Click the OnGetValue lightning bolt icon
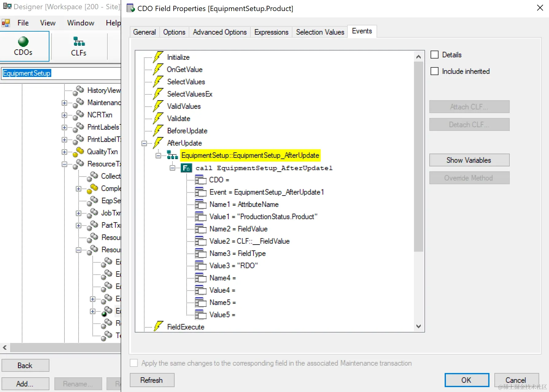Image resolution: width=549 pixels, height=392 pixels. [x=158, y=69]
